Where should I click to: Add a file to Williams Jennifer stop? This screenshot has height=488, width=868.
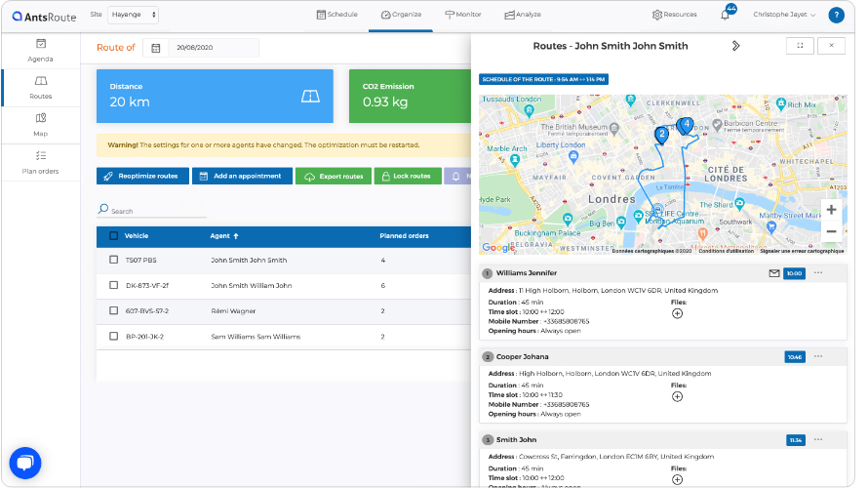677,313
